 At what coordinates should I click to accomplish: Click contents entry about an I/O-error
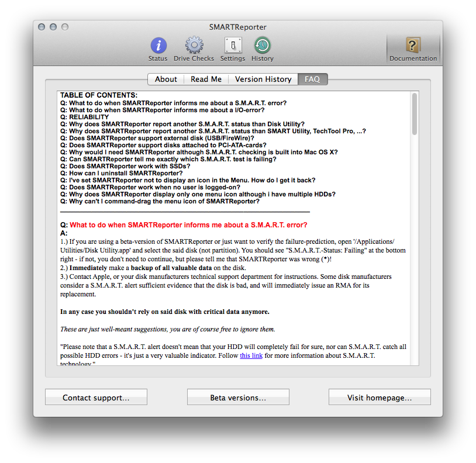[162, 110]
